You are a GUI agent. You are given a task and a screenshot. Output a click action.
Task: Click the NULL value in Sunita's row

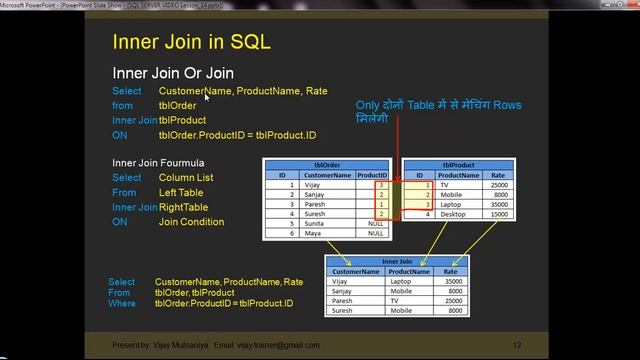tap(376, 224)
